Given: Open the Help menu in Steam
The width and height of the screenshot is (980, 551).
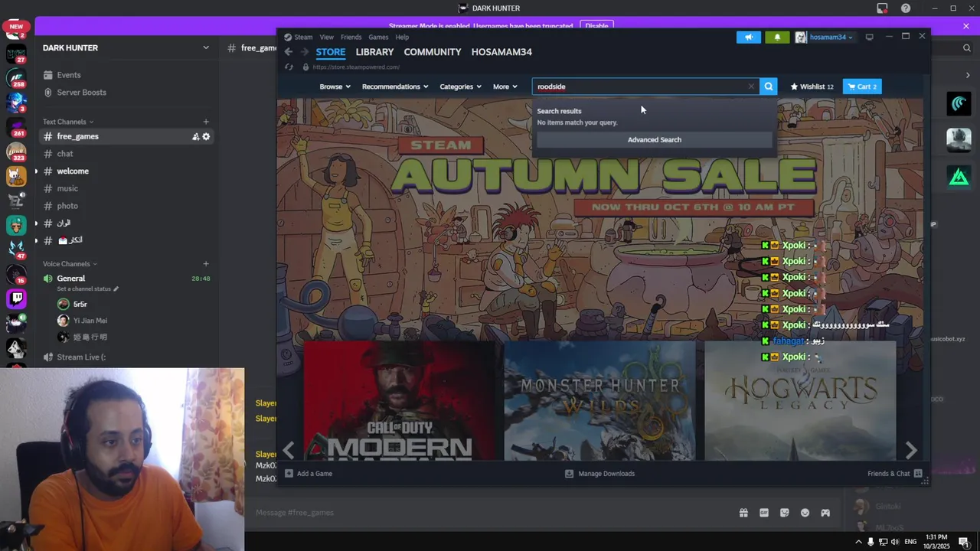Looking at the screenshot, I should tap(402, 37).
